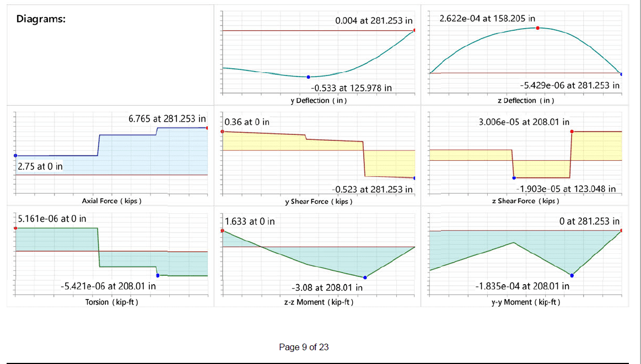Click the red marker on z Shear Force chart
Viewport: 641px width, 364px height.
click(x=572, y=132)
